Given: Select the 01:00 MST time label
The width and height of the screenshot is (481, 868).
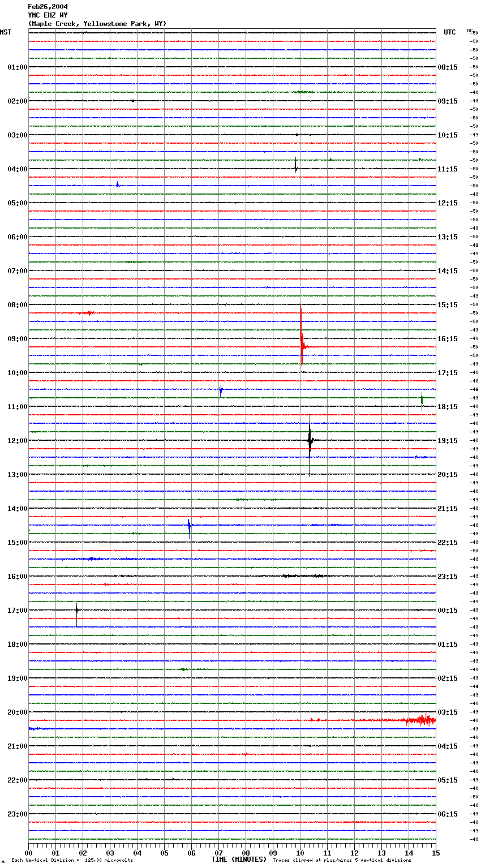Looking at the screenshot, I should (17, 67).
